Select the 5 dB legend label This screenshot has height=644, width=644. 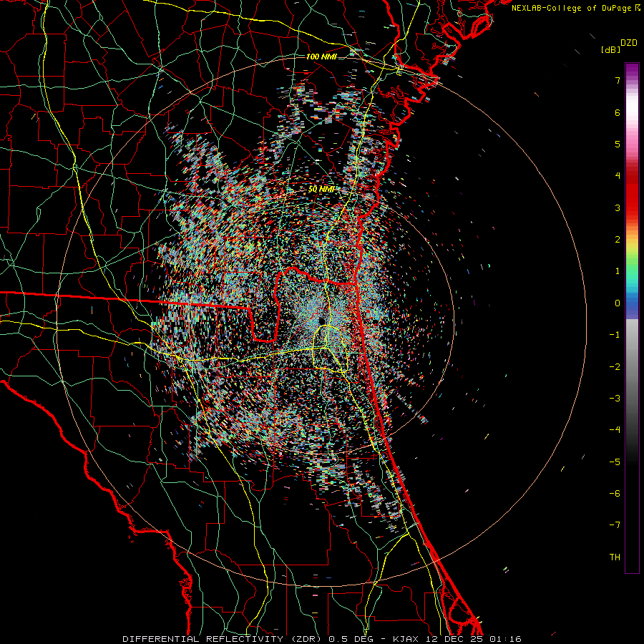point(618,144)
